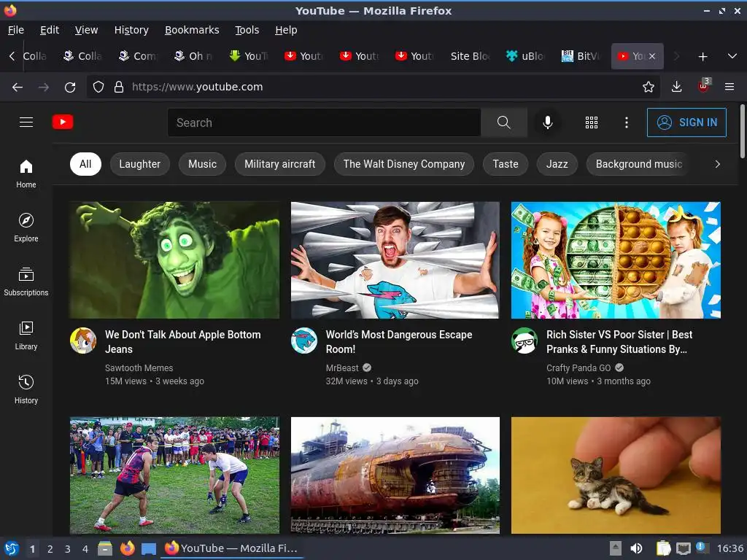747x560 pixels.
Task: Open a new tab with plus button
Action: (x=703, y=57)
